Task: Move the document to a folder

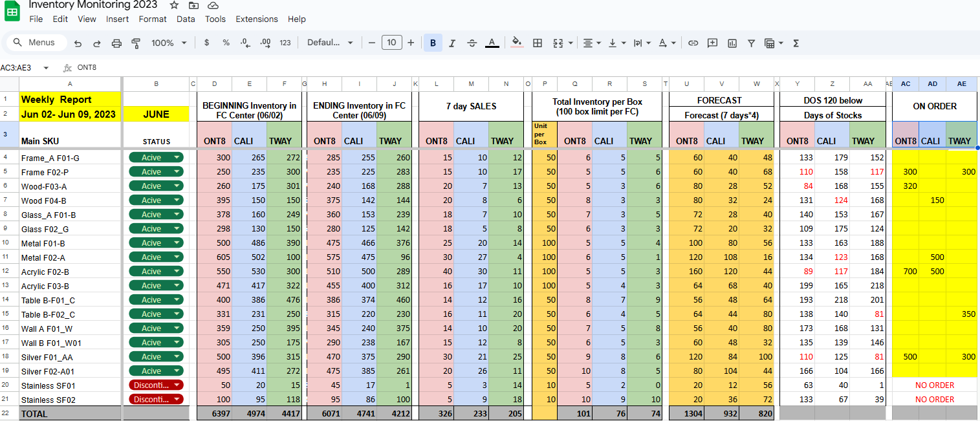Action: pos(193,5)
